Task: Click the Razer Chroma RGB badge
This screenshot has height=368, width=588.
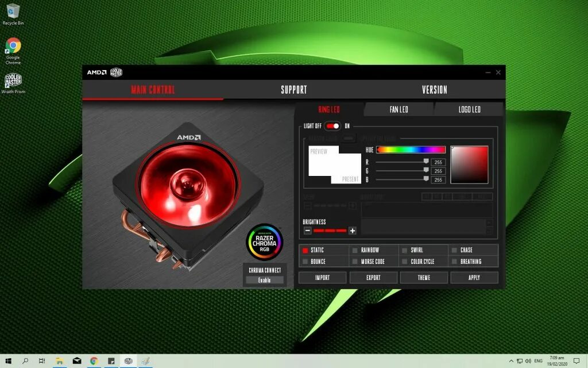Action: [x=264, y=242]
